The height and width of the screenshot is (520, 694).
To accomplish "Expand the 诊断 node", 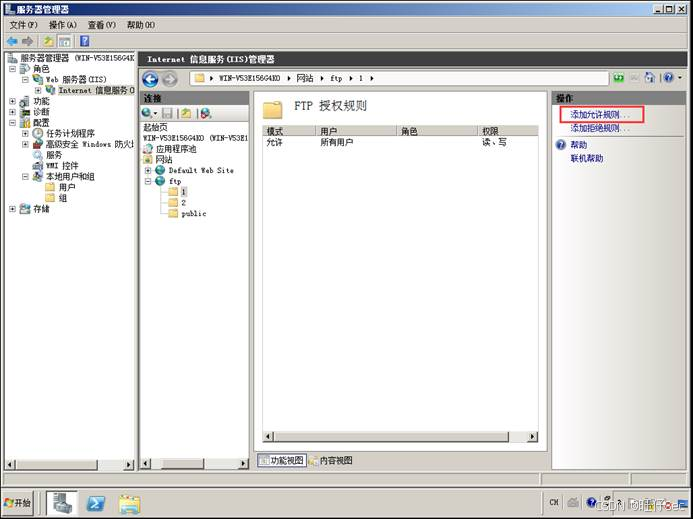I will (x=12, y=112).
